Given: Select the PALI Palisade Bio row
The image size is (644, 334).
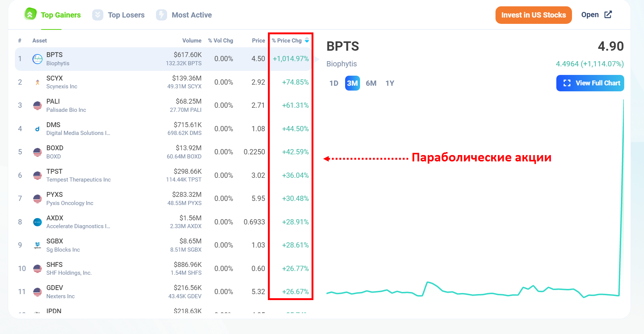Looking at the screenshot, I should 112,105.
